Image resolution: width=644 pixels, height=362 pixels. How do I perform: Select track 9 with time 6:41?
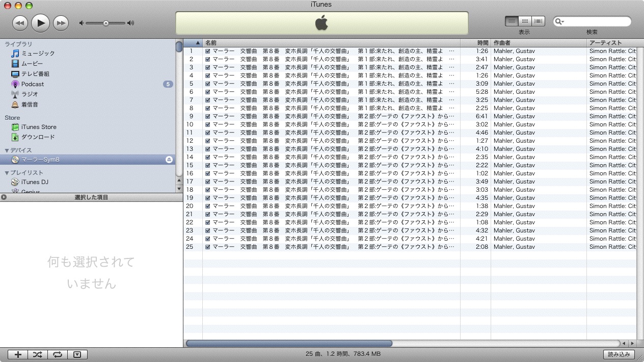410,116
